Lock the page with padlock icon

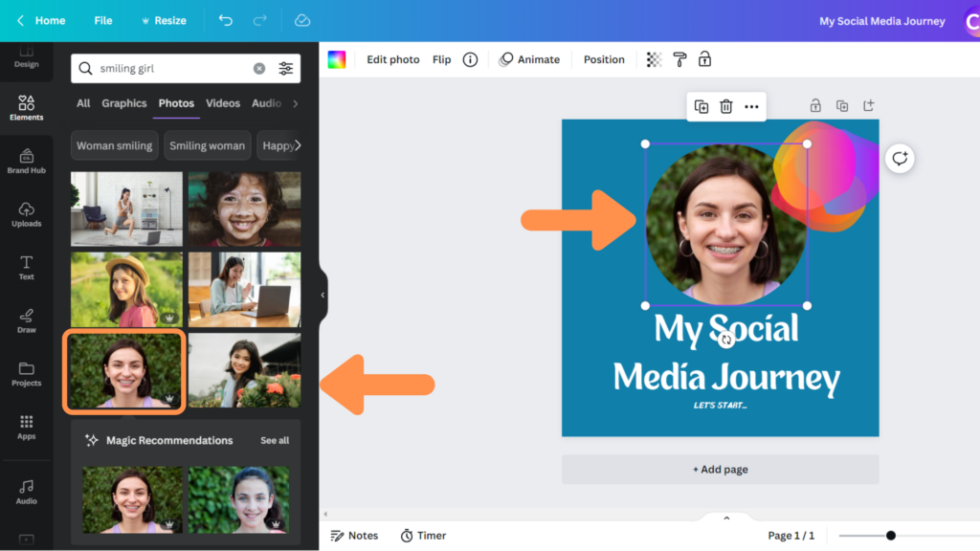(815, 105)
